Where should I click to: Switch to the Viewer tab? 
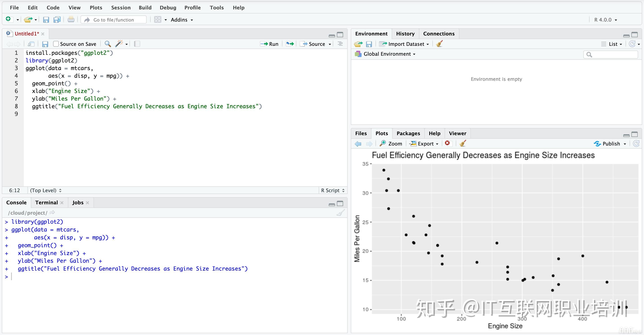tap(458, 133)
